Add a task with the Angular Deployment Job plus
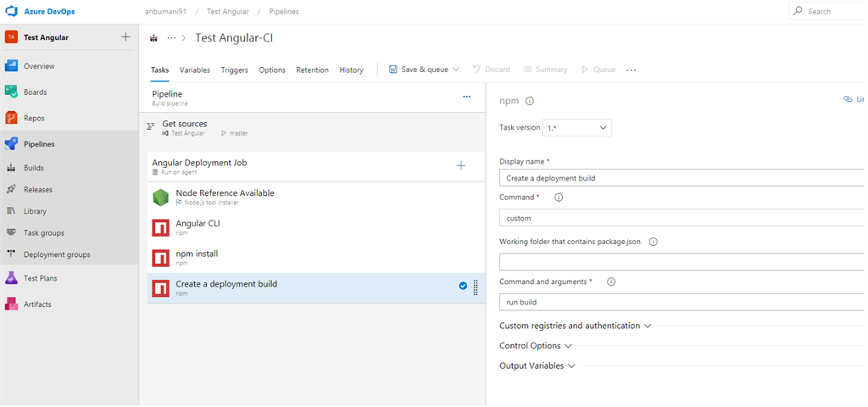 [460, 165]
